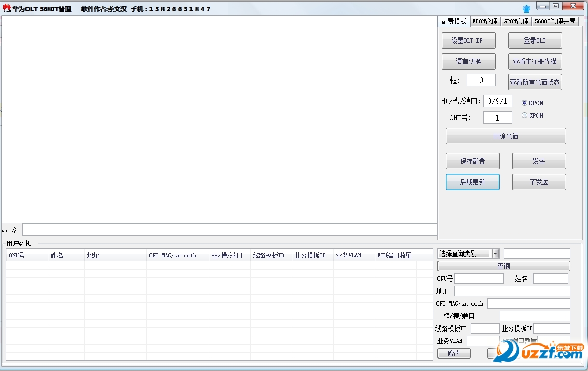Select the EPON radio button
The width and height of the screenshot is (588, 371).
524,103
